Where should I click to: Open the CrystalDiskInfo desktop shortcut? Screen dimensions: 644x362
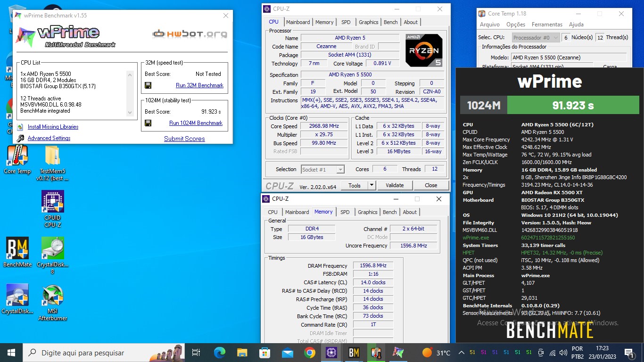[17, 299]
